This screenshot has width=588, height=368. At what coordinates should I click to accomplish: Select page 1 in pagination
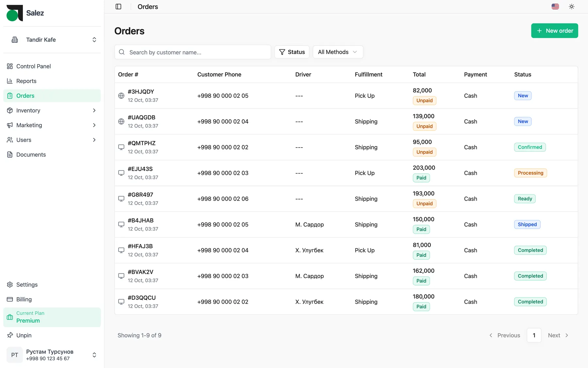(534, 335)
